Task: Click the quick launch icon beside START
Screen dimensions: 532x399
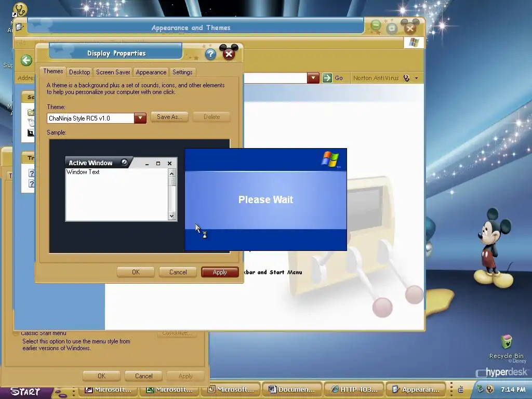Action: [61, 393]
